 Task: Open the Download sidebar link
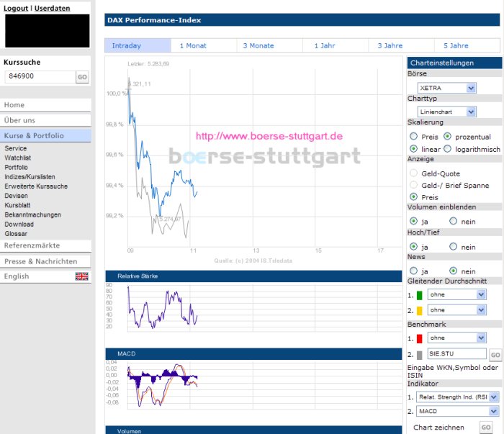(x=19, y=225)
